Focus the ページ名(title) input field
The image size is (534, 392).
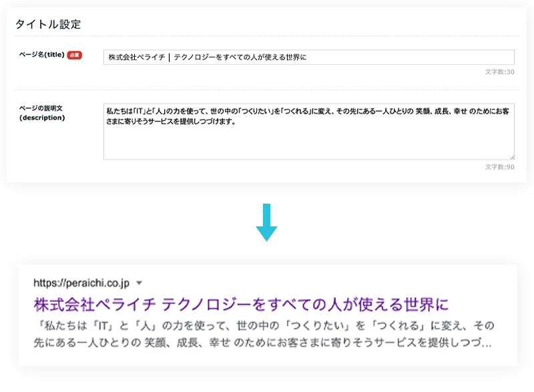pos(308,57)
